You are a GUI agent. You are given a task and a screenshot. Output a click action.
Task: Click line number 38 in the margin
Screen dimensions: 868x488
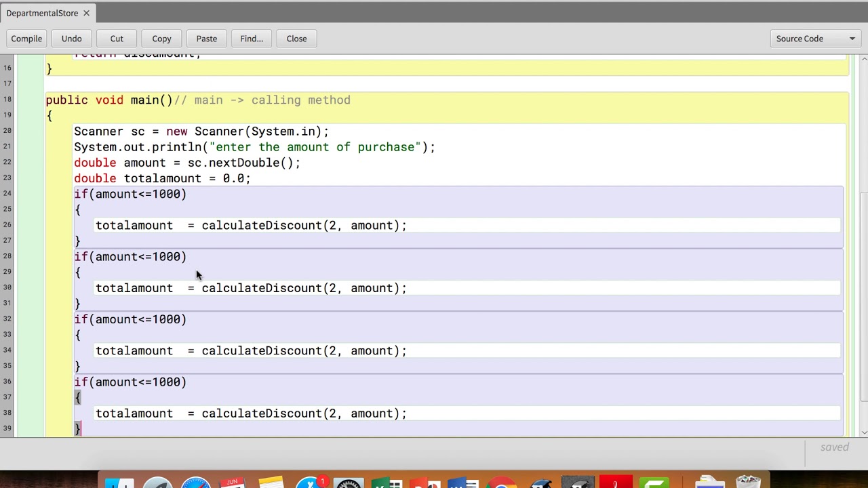tap(7, 413)
